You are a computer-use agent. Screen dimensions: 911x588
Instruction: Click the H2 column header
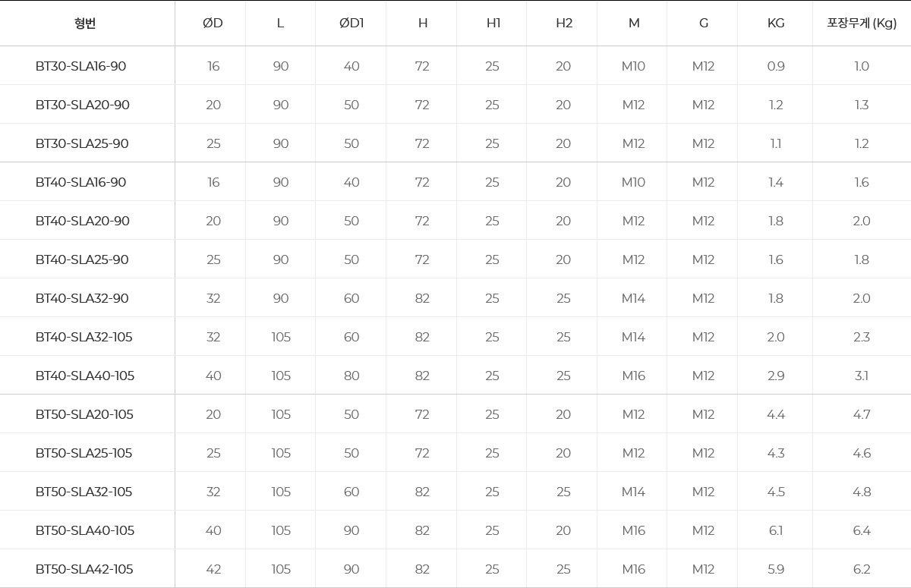563,23
